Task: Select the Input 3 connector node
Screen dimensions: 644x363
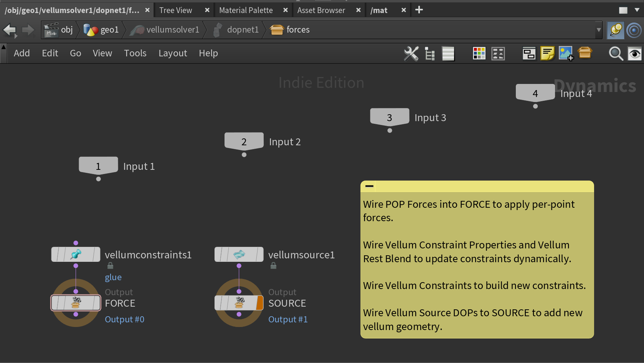Action: tap(390, 117)
